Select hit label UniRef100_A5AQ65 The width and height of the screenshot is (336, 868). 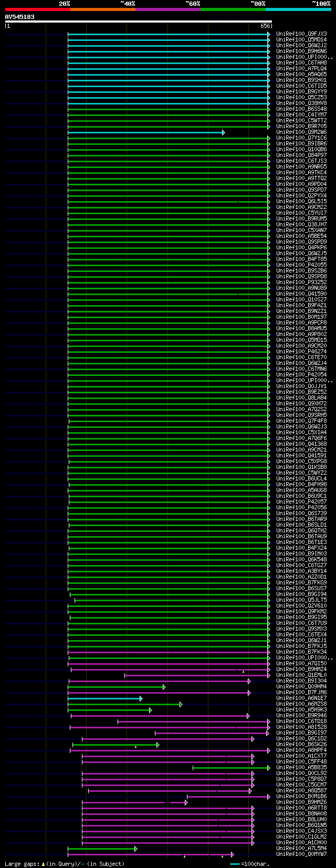coord(301,74)
